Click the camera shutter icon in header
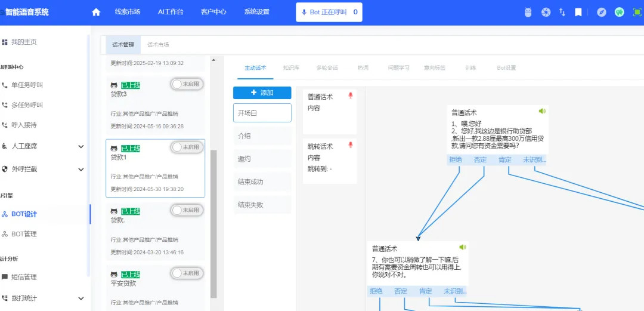 pyautogui.click(x=545, y=12)
